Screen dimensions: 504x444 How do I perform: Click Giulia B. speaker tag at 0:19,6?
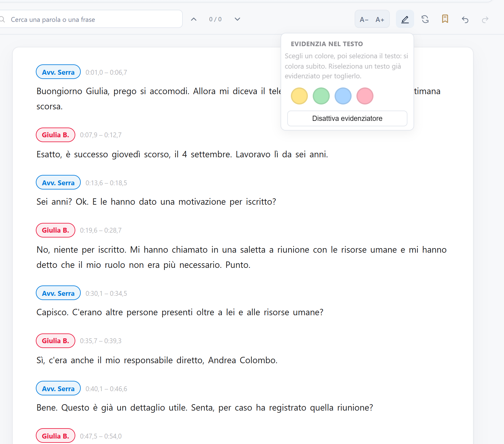click(x=56, y=230)
